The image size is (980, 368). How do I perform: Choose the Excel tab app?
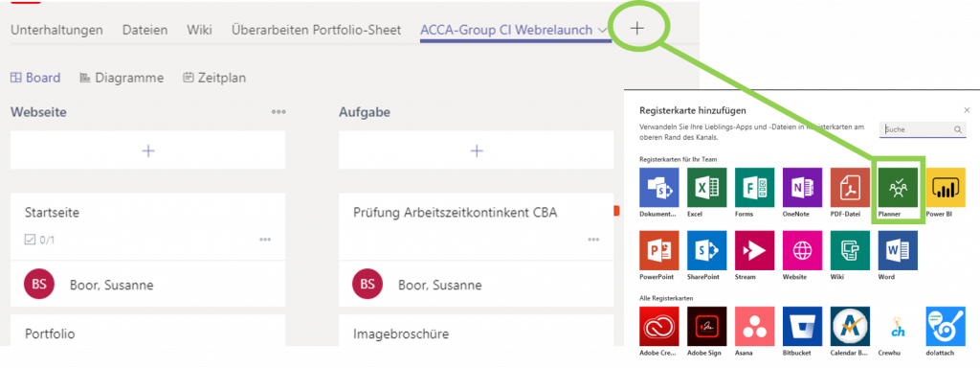tap(706, 188)
